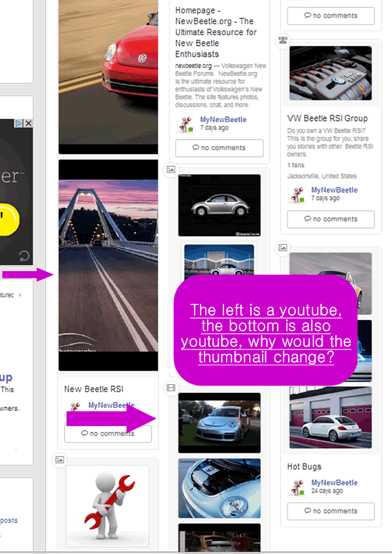Open bridge road video thumbnail
This screenshot has height=554, width=392.
tap(108, 265)
